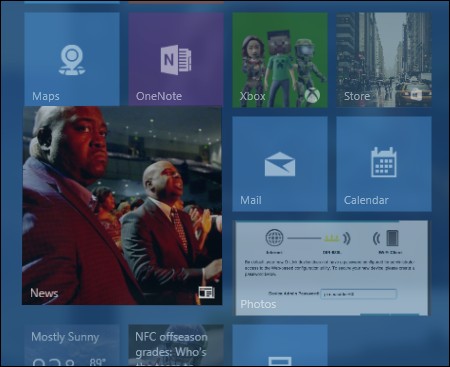Click the envelope icon on Mail tile
Screen dimensions: 450x367
280,164
